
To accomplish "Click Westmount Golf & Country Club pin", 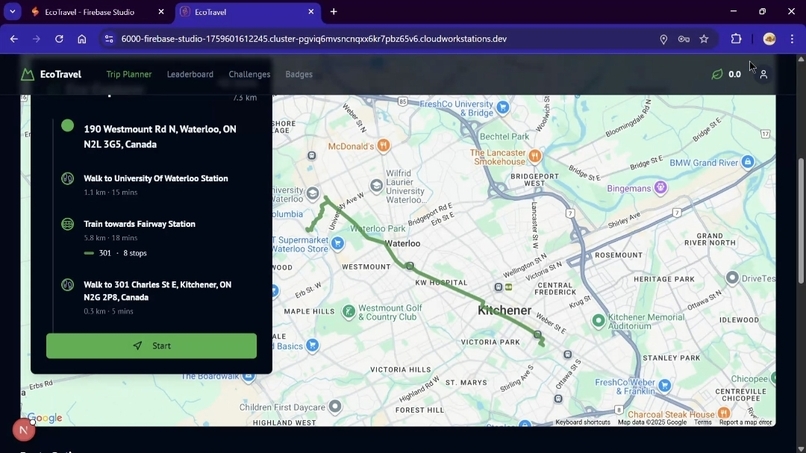I will tap(349, 312).
